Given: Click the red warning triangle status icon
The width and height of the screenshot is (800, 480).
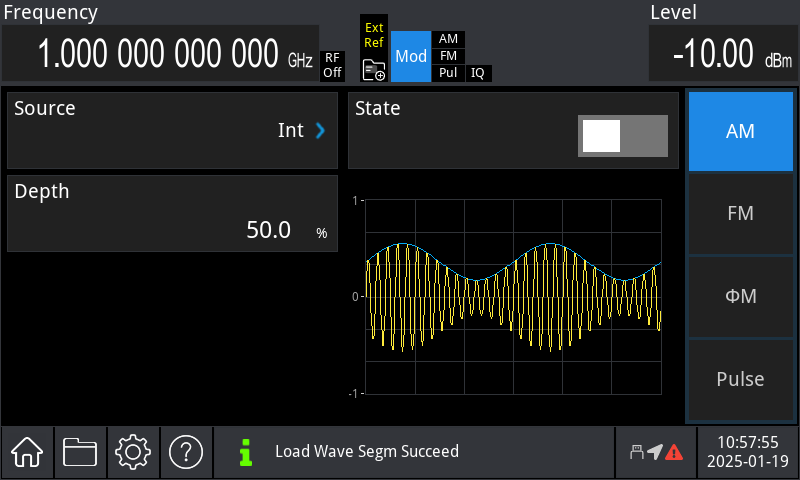Looking at the screenshot, I should click(674, 452).
